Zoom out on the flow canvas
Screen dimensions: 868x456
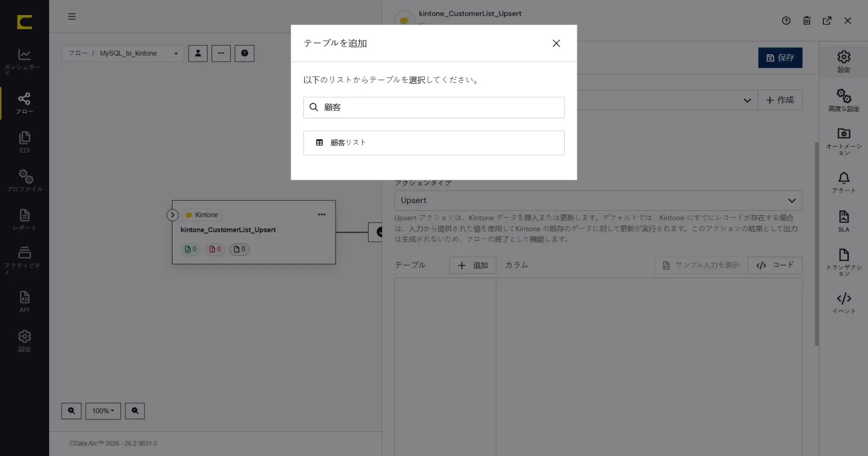[135, 411]
